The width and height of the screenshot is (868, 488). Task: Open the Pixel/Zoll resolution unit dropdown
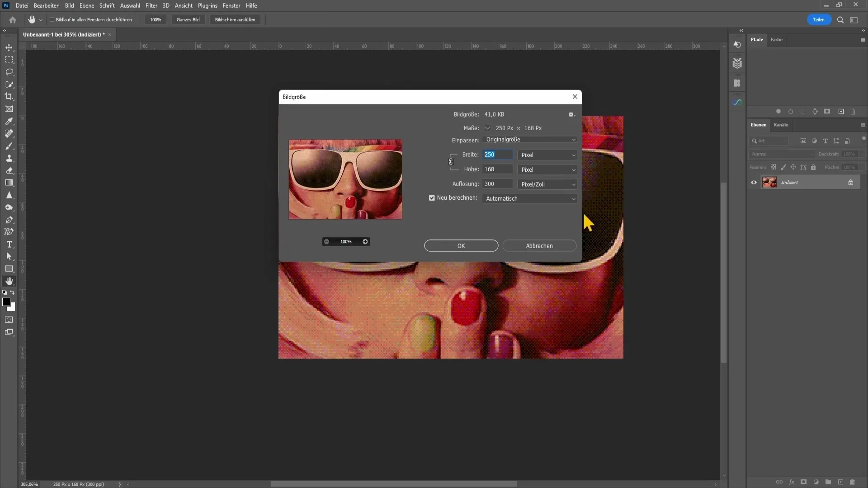(547, 184)
